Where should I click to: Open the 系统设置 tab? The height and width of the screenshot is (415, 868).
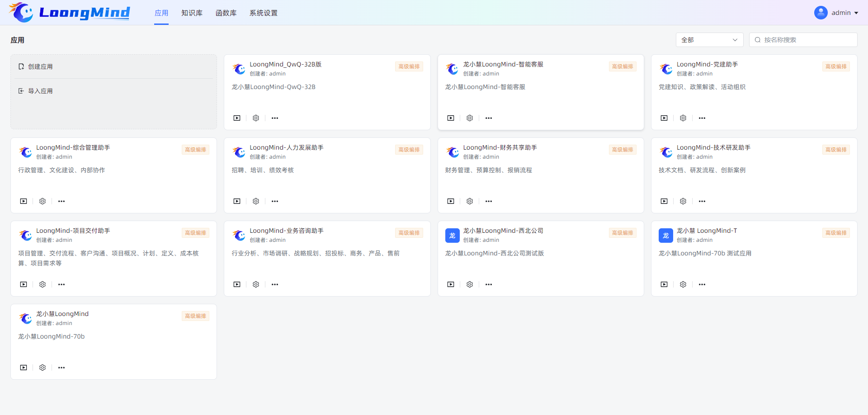(x=264, y=13)
